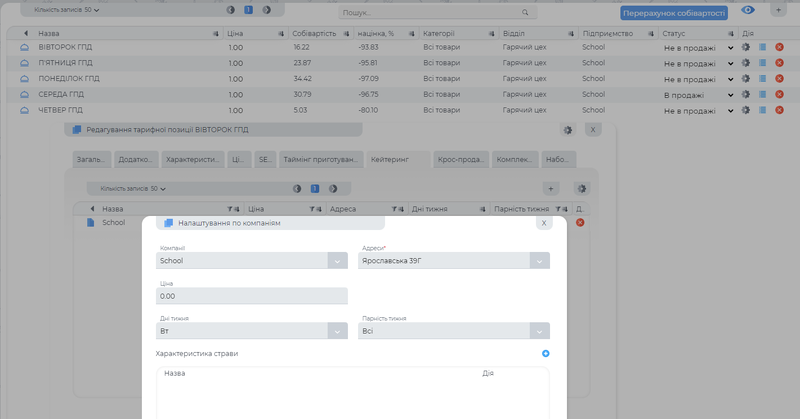Close the Налаштування по компаніям dialog

click(x=543, y=223)
